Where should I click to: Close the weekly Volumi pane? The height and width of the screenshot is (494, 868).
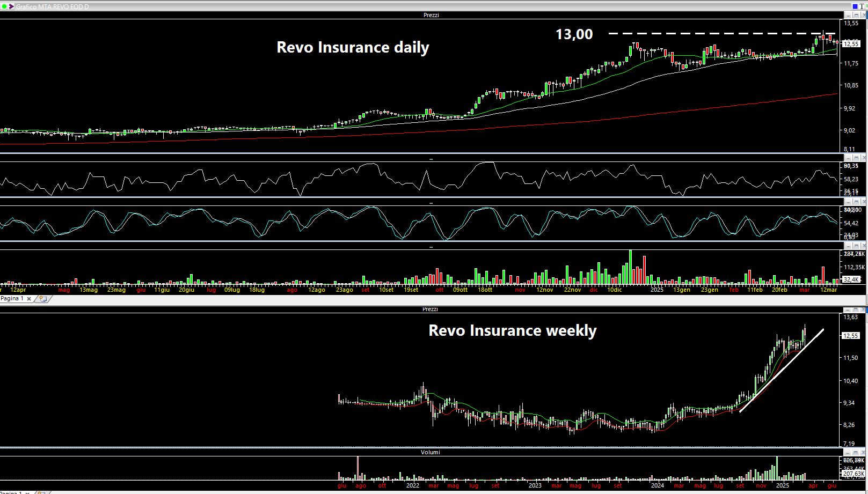pyautogui.click(x=863, y=453)
